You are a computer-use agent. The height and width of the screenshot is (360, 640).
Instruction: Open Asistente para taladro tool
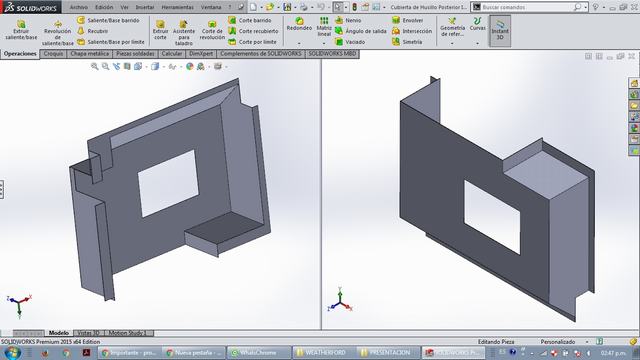[x=184, y=33]
